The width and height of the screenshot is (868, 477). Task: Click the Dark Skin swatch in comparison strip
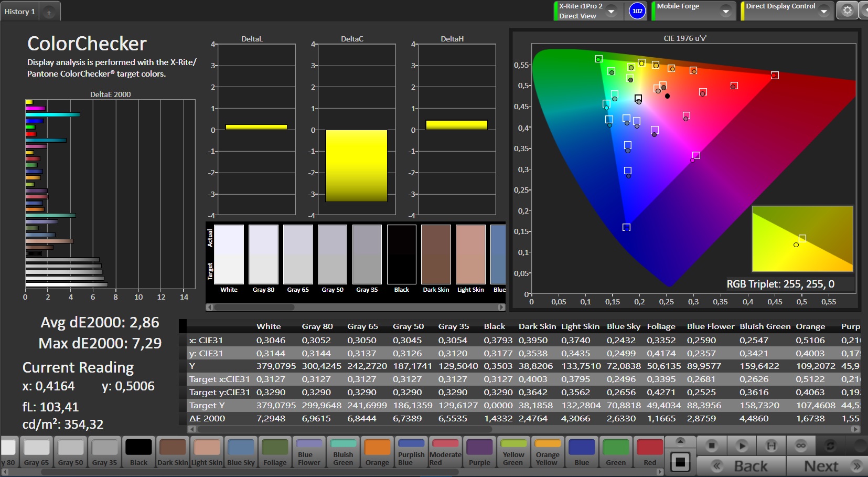pos(436,255)
